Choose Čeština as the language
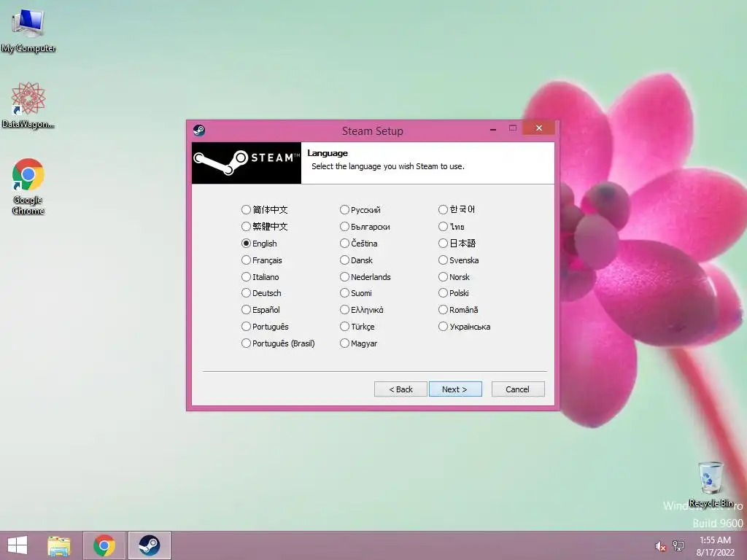 point(359,244)
